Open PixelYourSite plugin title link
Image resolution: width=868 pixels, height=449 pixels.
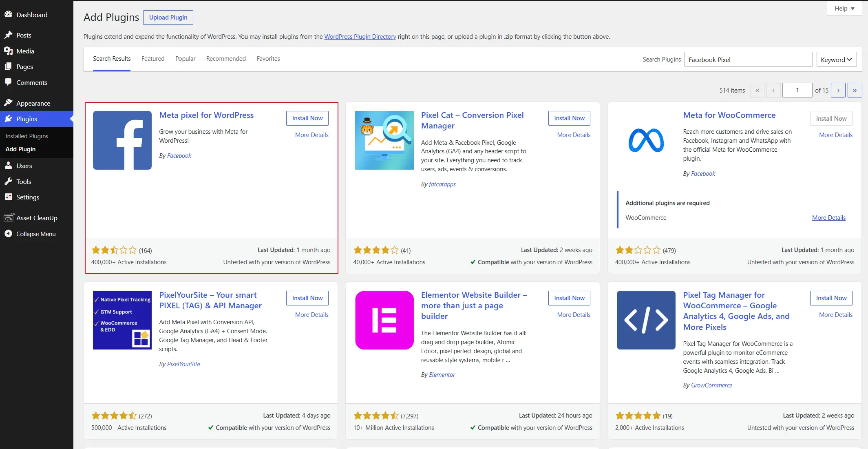click(210, 301)
